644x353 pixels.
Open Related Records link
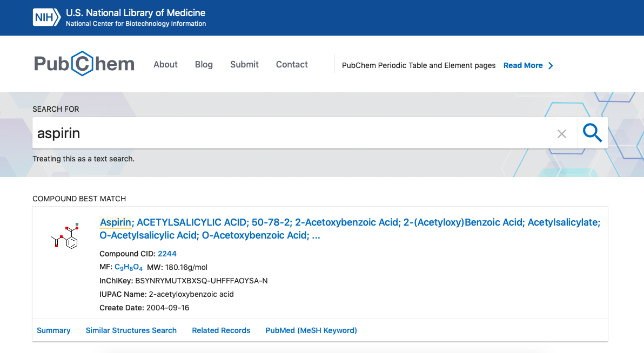pos(221,330)
